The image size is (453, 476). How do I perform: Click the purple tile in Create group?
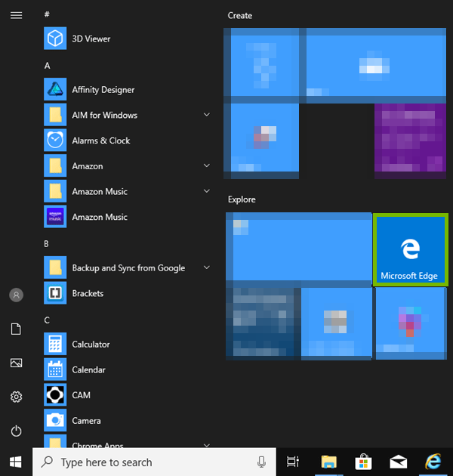coord(410,141)
